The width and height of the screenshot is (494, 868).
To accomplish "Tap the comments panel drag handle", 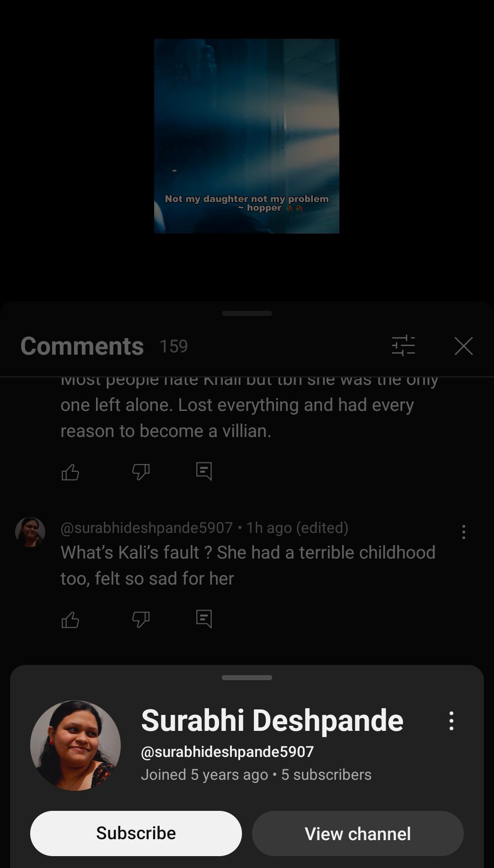I will pos(247,313).
